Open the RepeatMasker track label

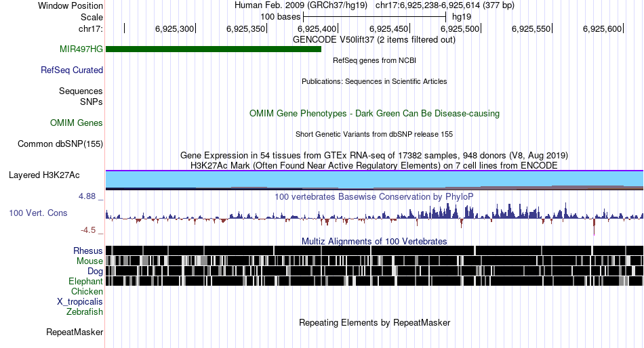pos(75,332)
